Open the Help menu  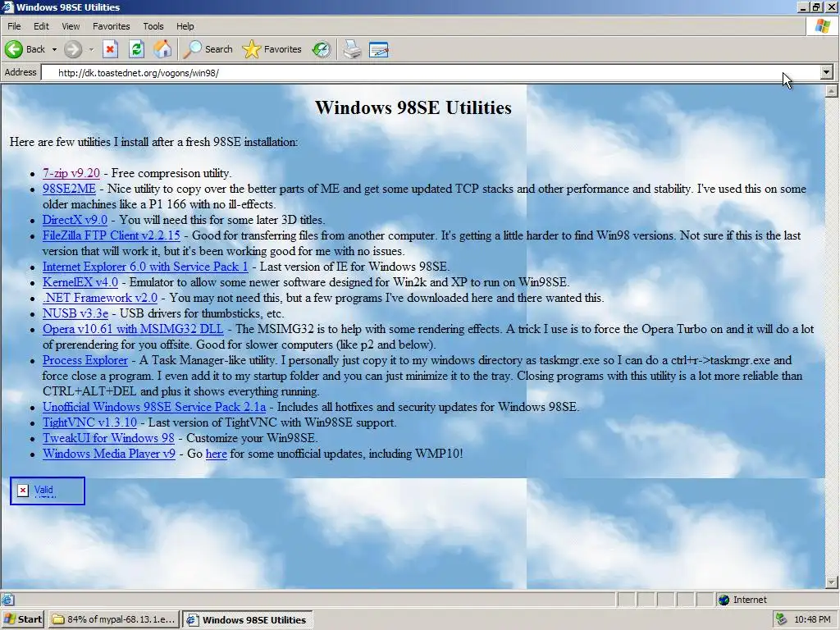(185, 26)
